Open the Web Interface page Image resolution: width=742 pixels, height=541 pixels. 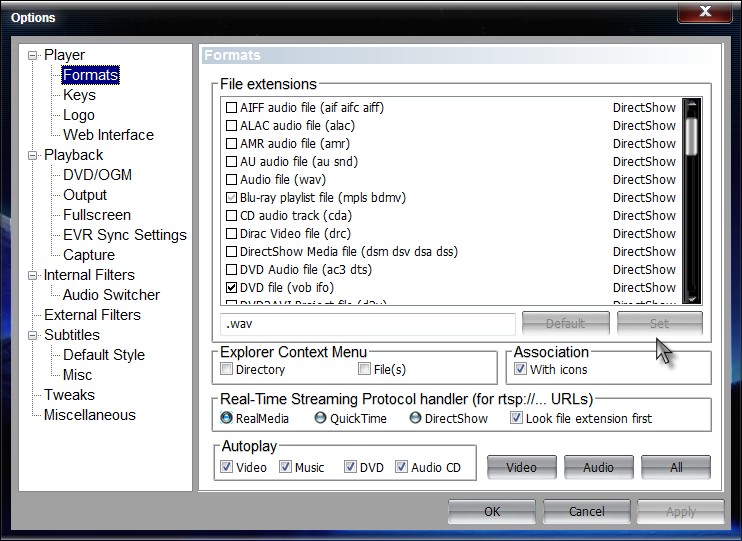(108, 135)
